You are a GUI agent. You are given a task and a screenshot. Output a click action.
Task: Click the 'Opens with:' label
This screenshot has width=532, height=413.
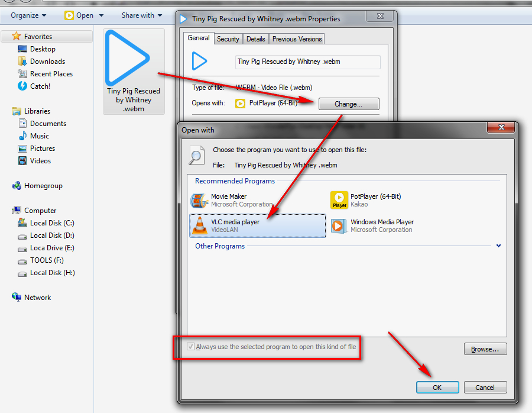pos(208,103)
